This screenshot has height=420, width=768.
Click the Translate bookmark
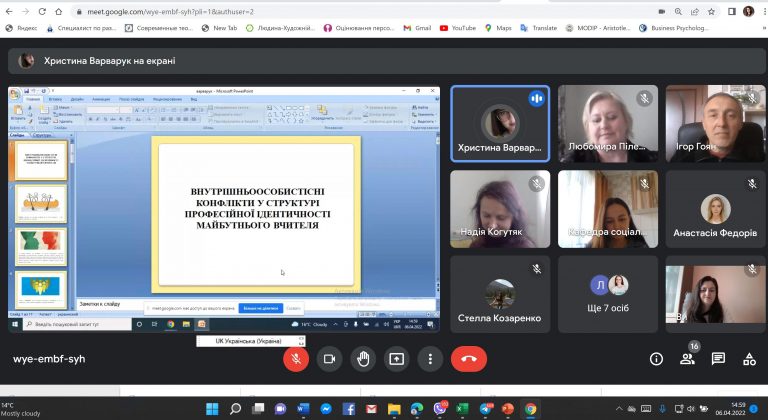click(538, 28)
